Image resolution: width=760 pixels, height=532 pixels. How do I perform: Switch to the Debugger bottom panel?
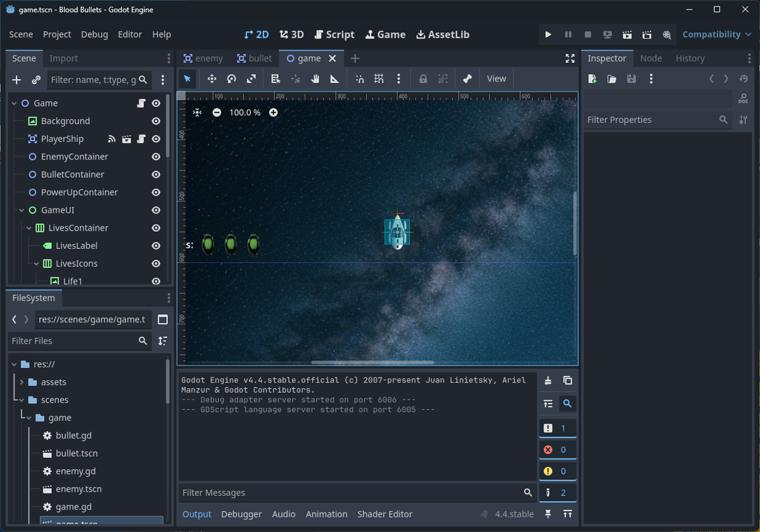click(241, 514)
